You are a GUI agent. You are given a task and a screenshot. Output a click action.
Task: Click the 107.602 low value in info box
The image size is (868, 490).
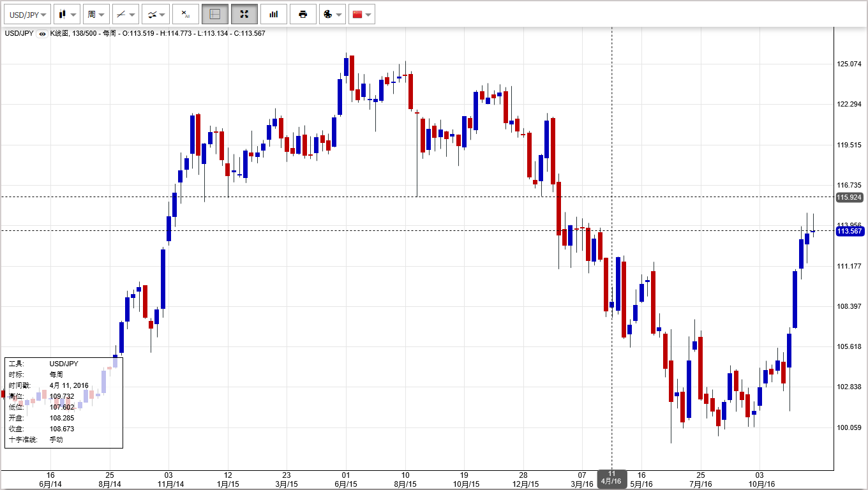(62, 407)
